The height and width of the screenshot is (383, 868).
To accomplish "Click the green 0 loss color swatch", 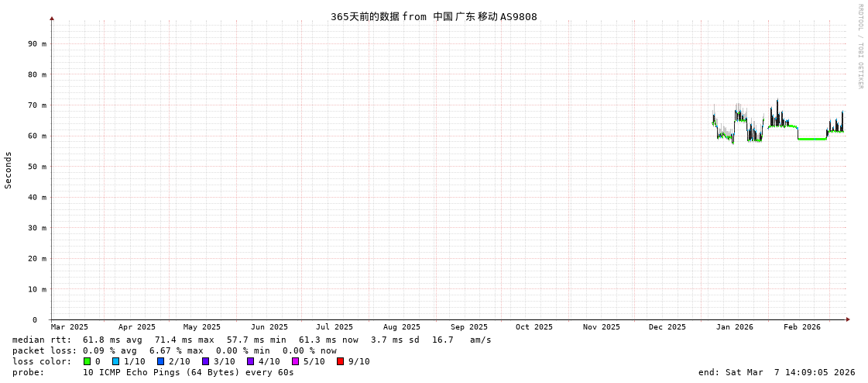I will click(x=87, y=361).
